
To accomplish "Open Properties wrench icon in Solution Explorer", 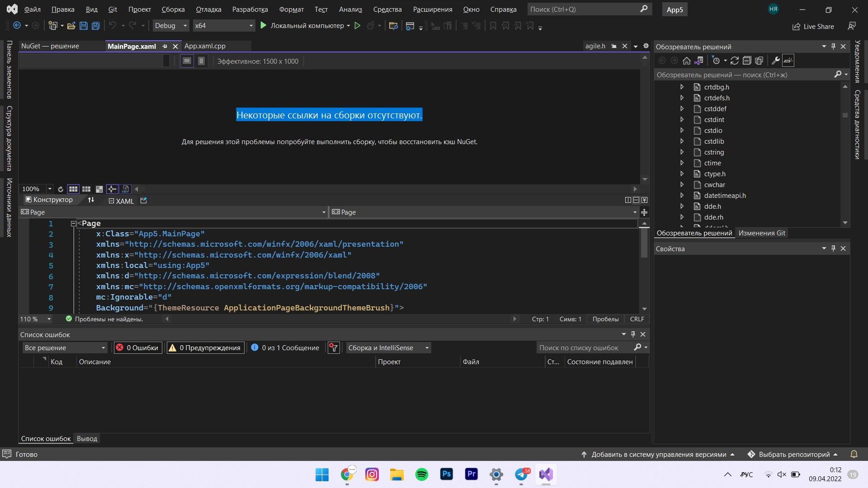I will [x=775, y=61].
